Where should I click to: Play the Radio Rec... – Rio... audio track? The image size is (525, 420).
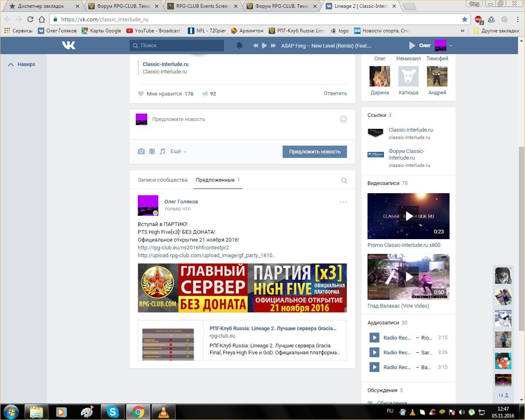(x=374, y=338)
